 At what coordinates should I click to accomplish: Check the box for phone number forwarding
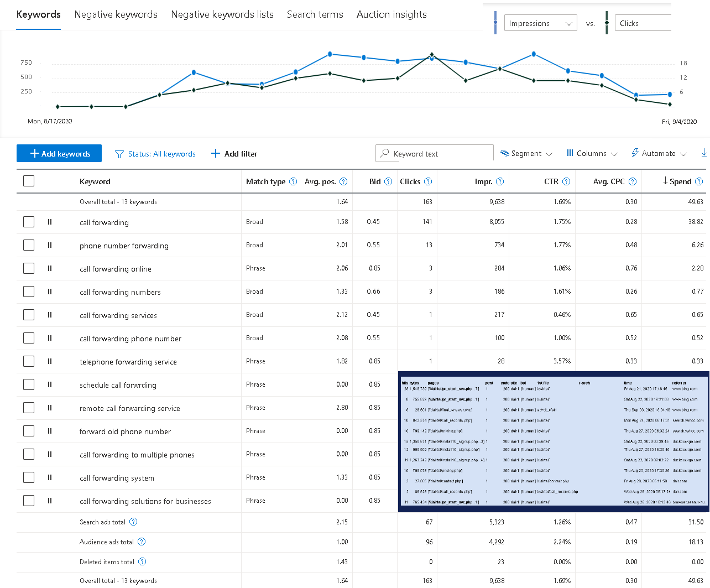pyautogui.click(x=29, y=245)
